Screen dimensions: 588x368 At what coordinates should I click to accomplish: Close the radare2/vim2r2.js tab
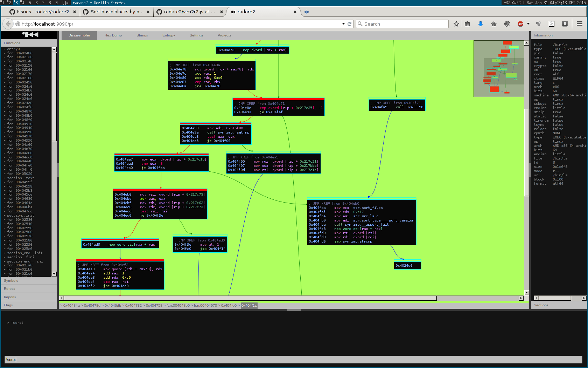coord(222,12)
